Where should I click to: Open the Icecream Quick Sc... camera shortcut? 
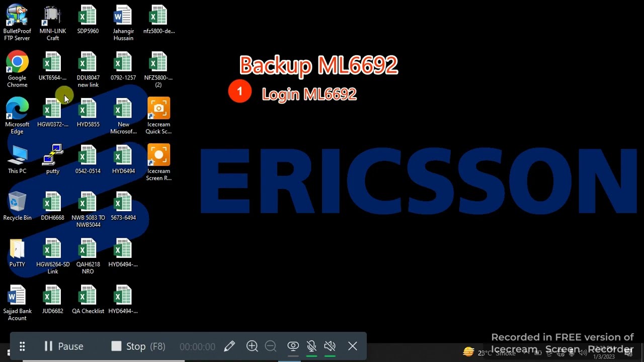tap(158, 116)
